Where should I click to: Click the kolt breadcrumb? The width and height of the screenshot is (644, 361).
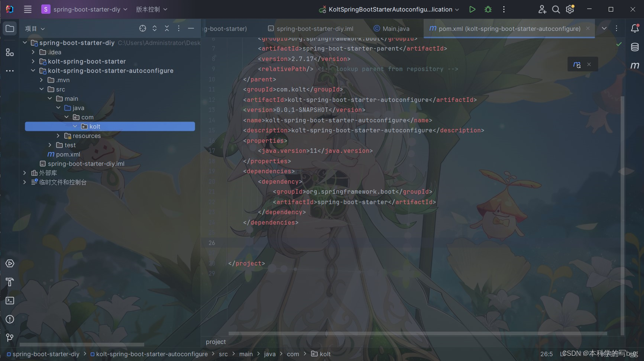pyautogui.click(x=321, y=354)
